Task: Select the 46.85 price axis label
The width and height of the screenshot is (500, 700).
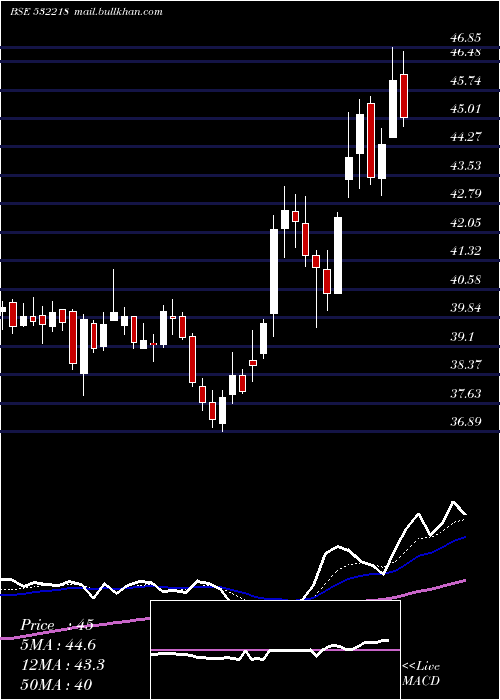Action: pos(466,39)
